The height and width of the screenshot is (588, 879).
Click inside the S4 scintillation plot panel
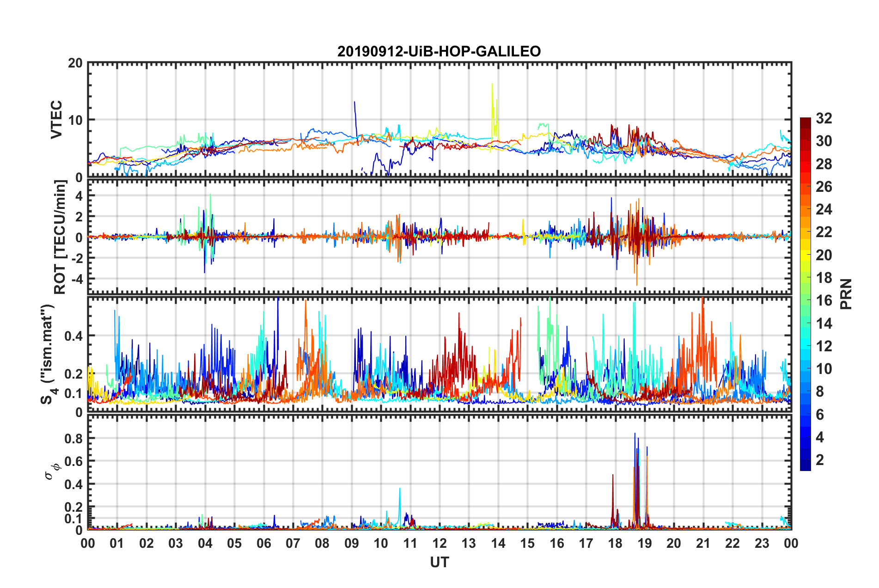pyautogui.click(x=439, y=354)
